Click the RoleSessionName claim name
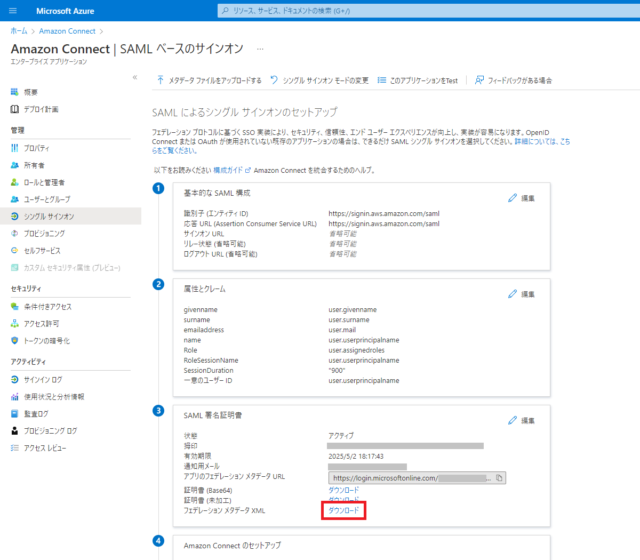The height and width of the screenshot is (560, 640). (211, 360)
